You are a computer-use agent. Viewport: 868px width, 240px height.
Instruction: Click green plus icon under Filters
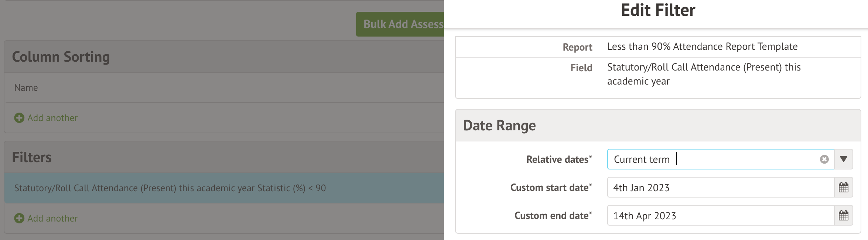[x=19, y=219]
